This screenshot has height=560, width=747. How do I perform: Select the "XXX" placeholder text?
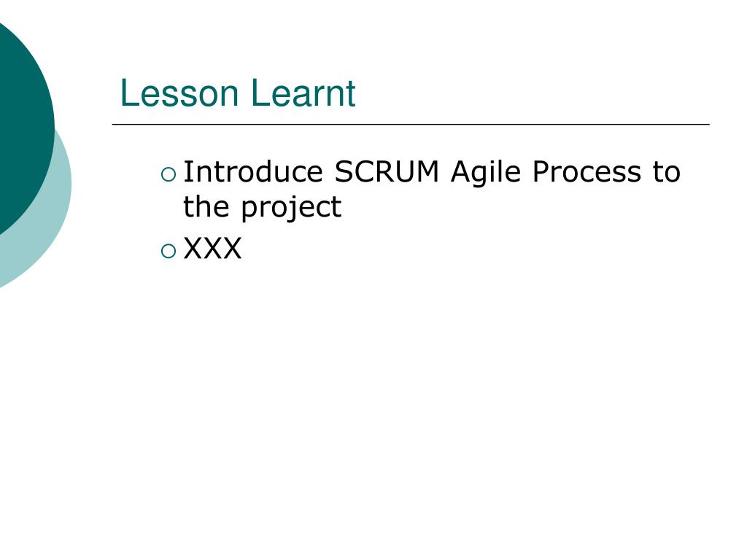(212, 249)
